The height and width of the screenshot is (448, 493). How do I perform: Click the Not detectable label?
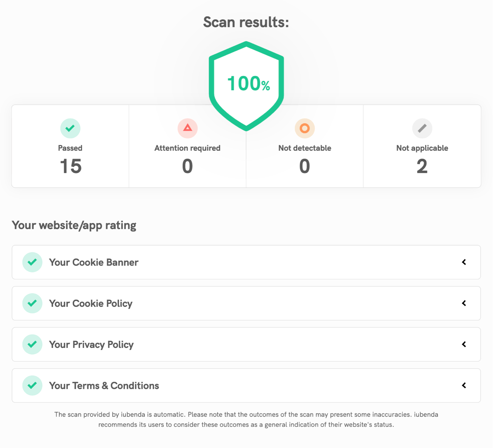point(305,148)
